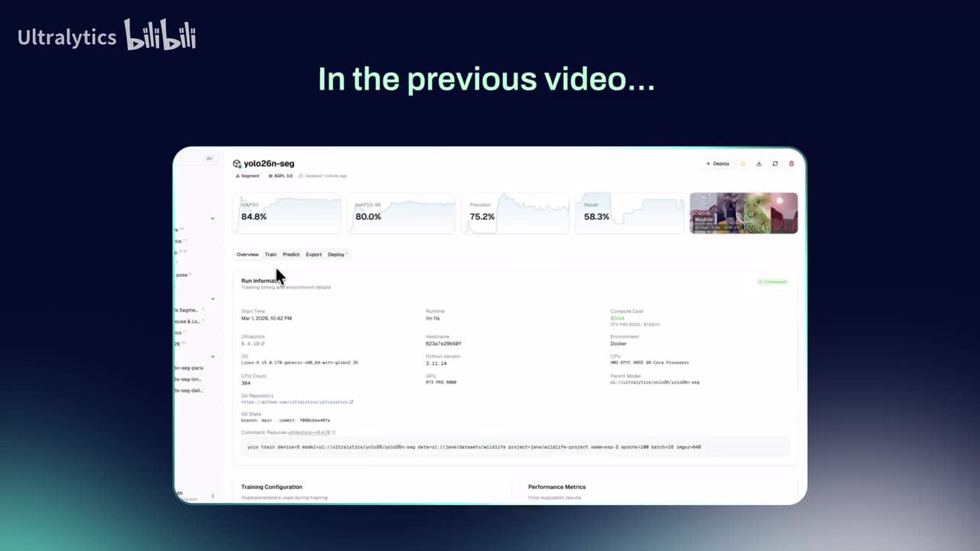Click the AMD EPYC CPU value
Image resolution: width=980 pixels, height=551 pixels.
tap(649, 363)
